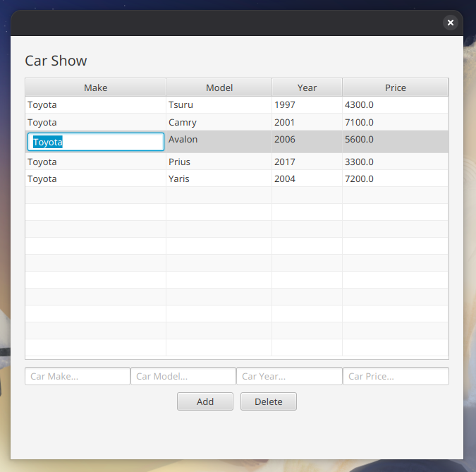Image resolution: width=476 pixels, height=472 pixels.
Task: Select the Tsuru model cell
Action: point(219,105)
